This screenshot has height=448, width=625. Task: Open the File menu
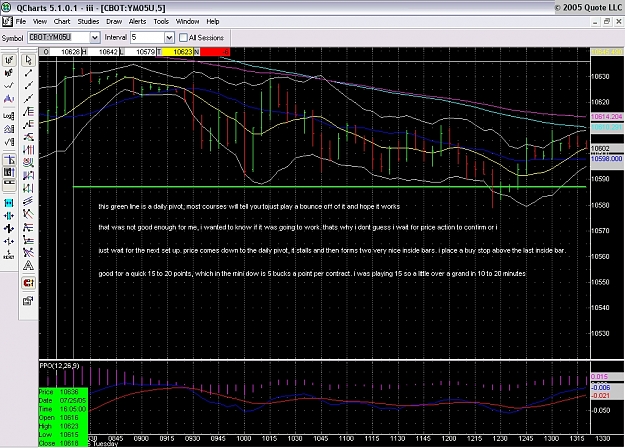(x=21, y=22)
